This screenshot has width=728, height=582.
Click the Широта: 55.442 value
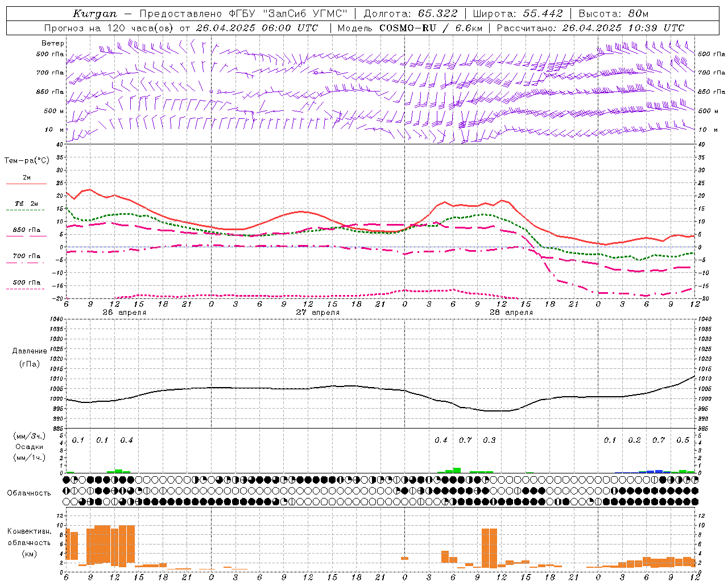pos(518,14)
